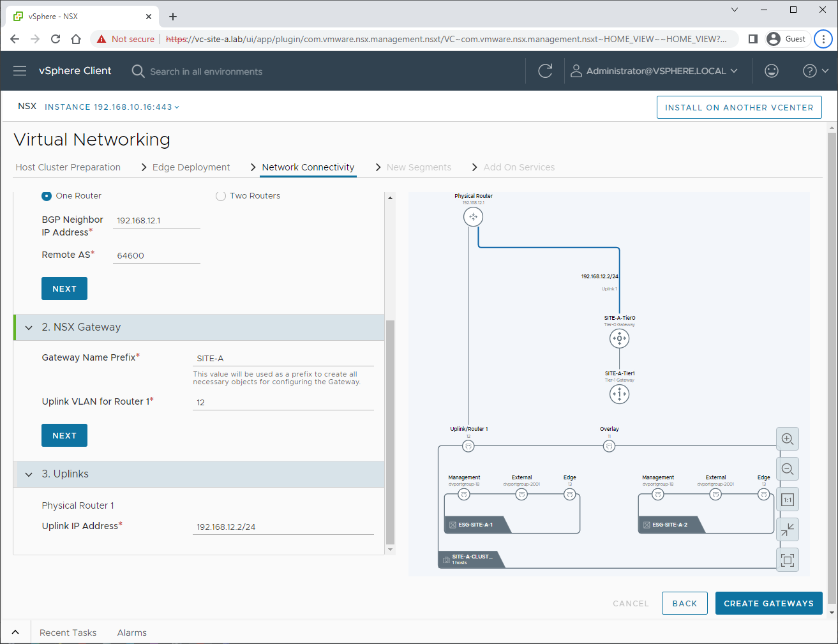Click ESG-SITE-A-1 Edge port icon
The image size is (838, 644).
(570, 495)
